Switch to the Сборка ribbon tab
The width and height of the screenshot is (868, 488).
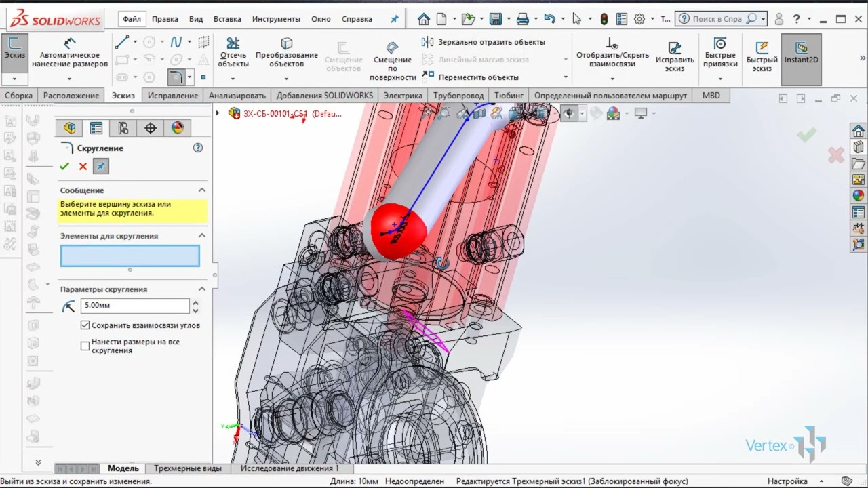click(x=19, y=96)
